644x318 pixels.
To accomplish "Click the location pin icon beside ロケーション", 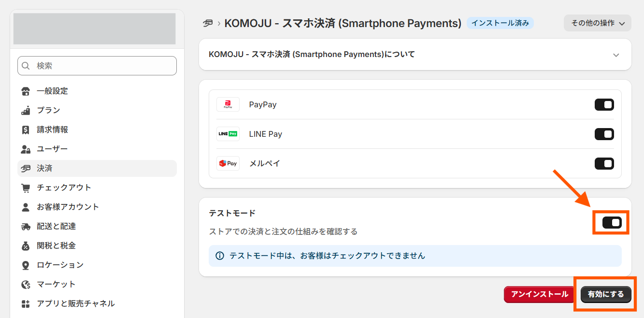I will 26,265.
